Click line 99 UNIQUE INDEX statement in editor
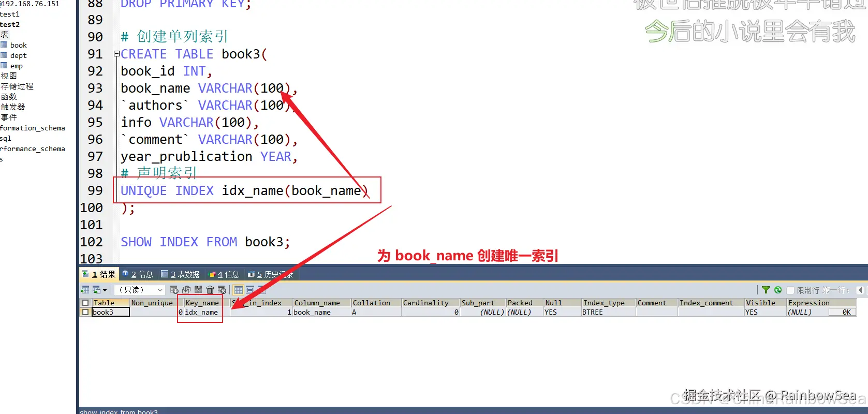 244,190
